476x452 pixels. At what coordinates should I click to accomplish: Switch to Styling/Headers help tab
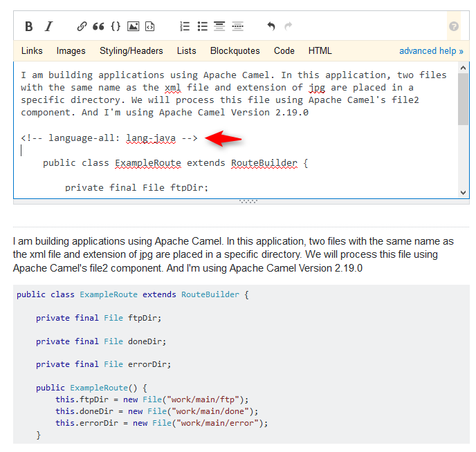pos(131,50)
